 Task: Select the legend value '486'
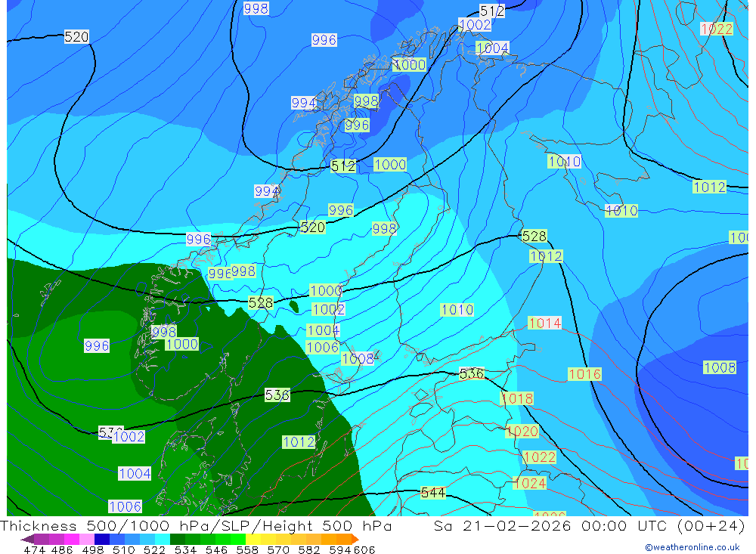pos(62,549)
